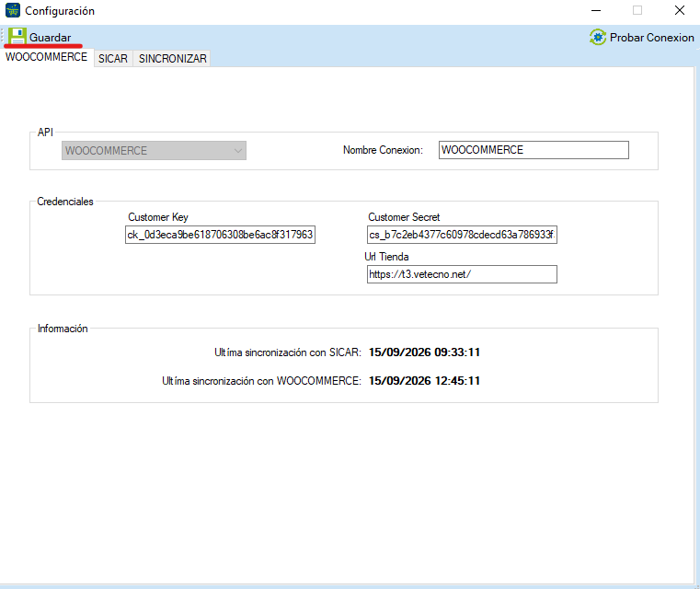The width and height of the screenshot is (700, 589).
Task: Click the Probar Conexion text button
Action: [652, 38]
